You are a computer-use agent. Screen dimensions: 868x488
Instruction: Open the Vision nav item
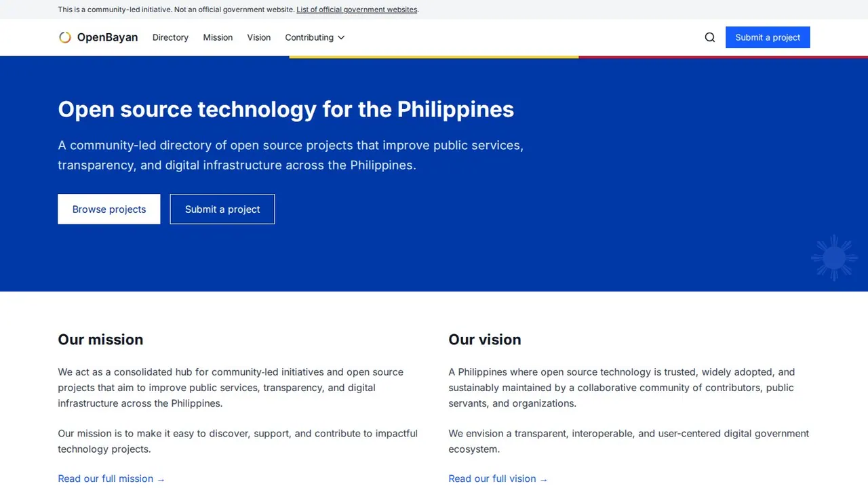(259, 37)
